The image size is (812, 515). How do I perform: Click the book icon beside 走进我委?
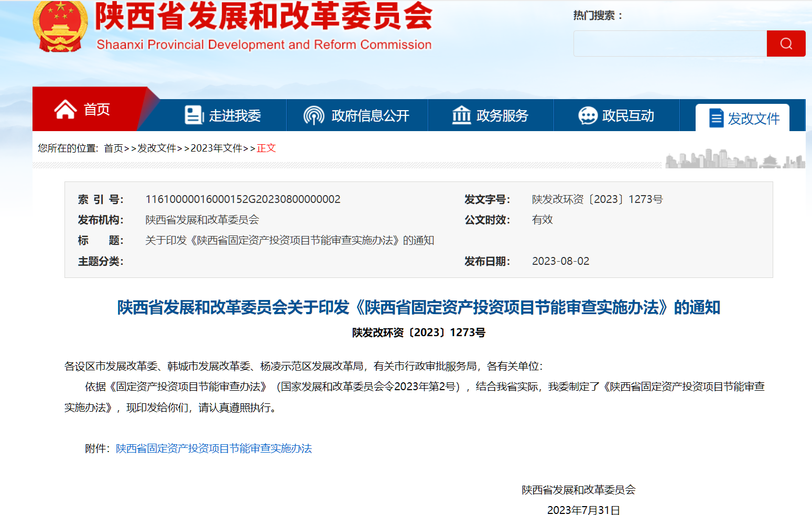coord(193,115)
